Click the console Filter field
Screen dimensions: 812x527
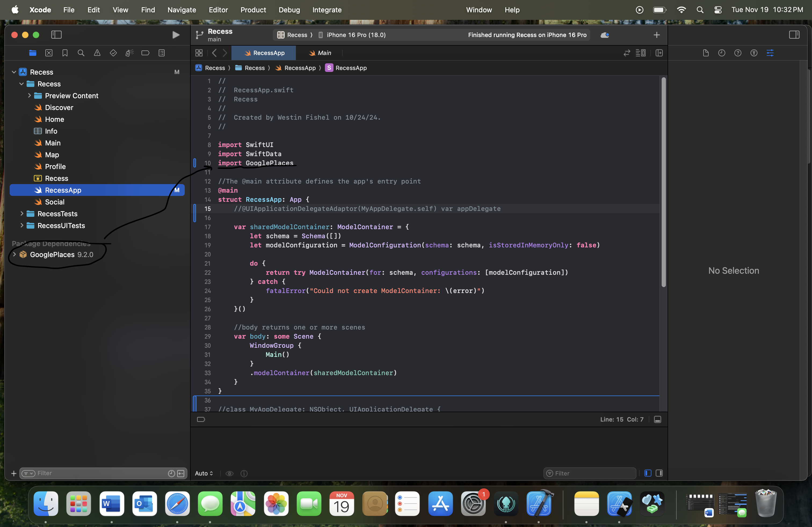[x=590, y=473]
